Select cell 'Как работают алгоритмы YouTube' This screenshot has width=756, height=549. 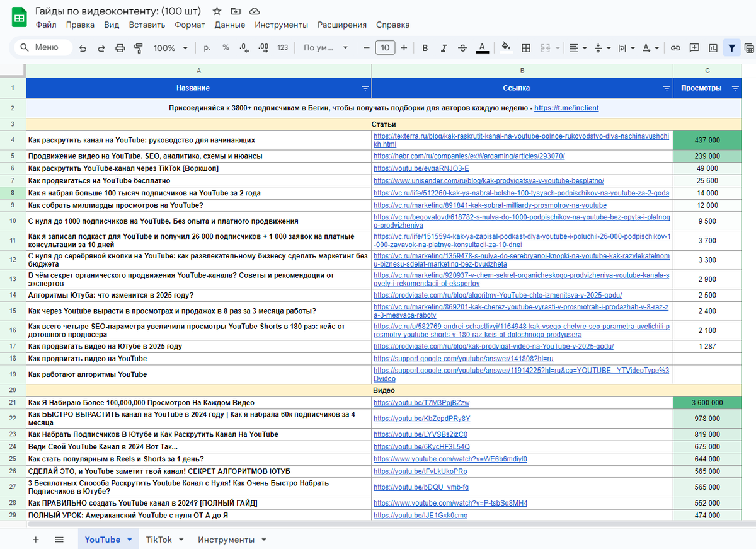pyautogui.click(x=199, y=374)
